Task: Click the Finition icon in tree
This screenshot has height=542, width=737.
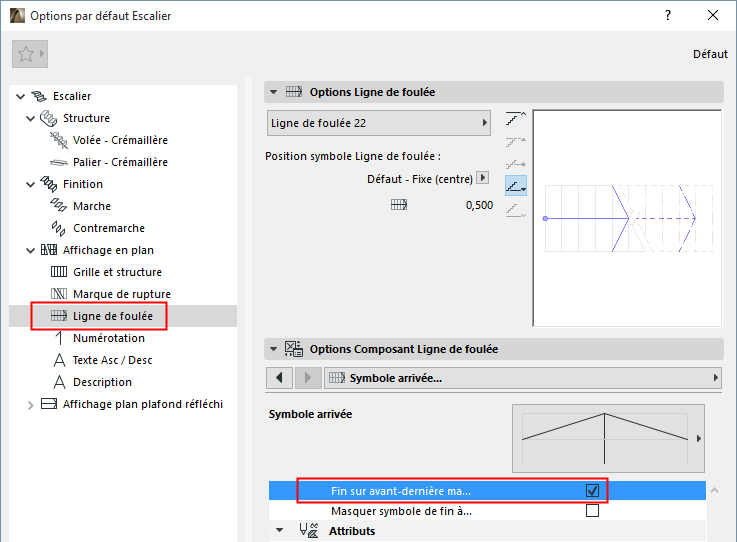Action: (49, 184)
